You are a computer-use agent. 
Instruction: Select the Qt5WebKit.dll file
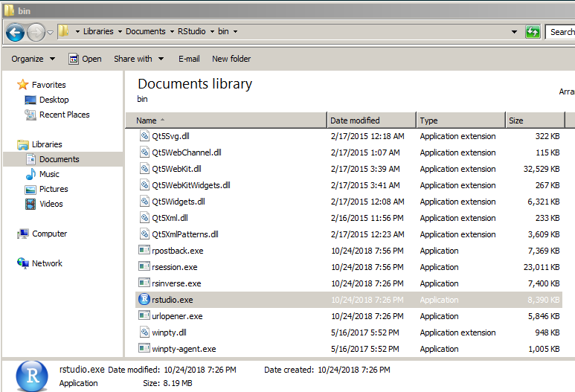point(176,169)
